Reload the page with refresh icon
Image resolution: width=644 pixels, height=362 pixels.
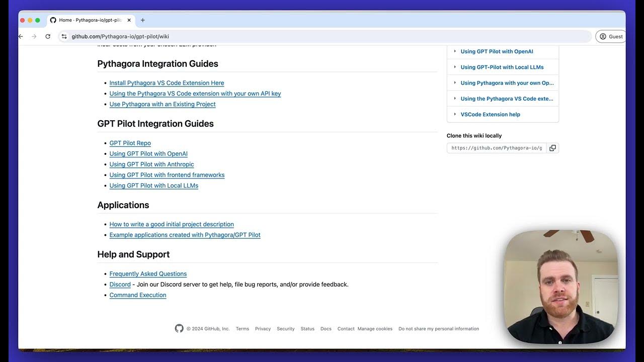48,36
